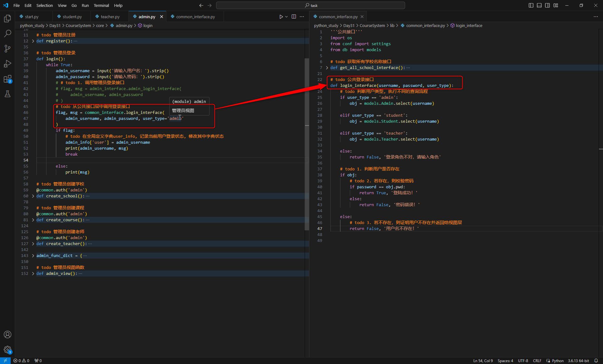Open the Testing flask icon
This screenshot has height=364, width=603.
pyautogui.click(x=8, y=94)
